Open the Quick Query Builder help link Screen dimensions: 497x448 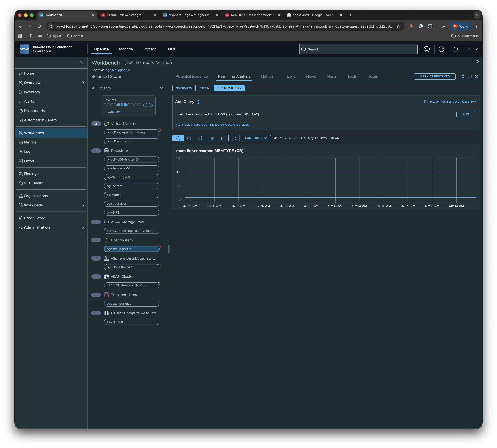(213, 125)
